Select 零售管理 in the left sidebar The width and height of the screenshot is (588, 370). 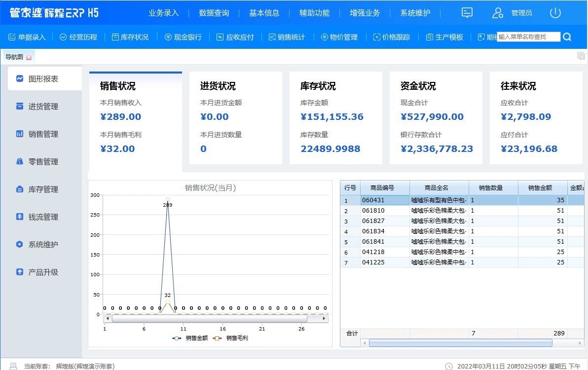[x=43, y=162]
